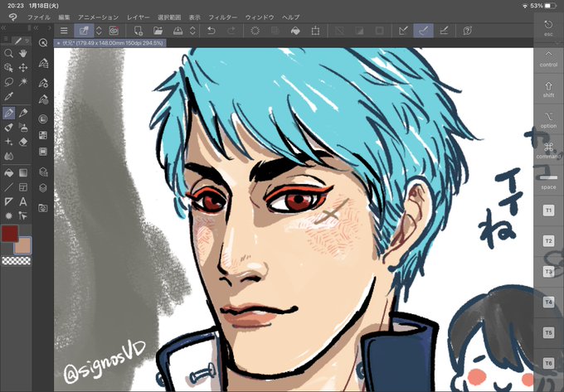The height and width of the screenshot is (392, 564).
Task: Select the Move layer tool
Action: pyautogui.click(x=23, y=68)
